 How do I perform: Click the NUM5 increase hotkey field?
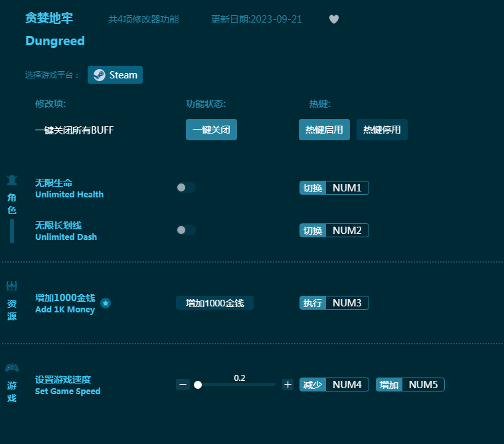423,384
